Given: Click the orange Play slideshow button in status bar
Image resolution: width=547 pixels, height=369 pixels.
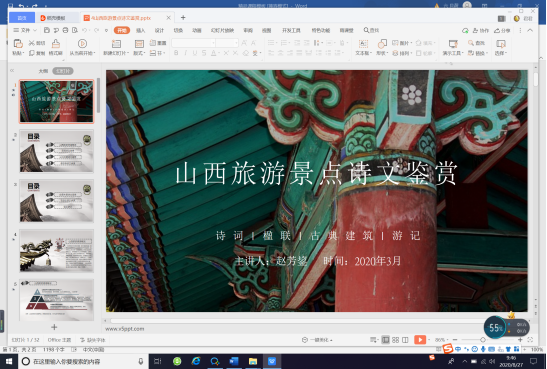Looking at the screenshot, I should tap(420, 340).
